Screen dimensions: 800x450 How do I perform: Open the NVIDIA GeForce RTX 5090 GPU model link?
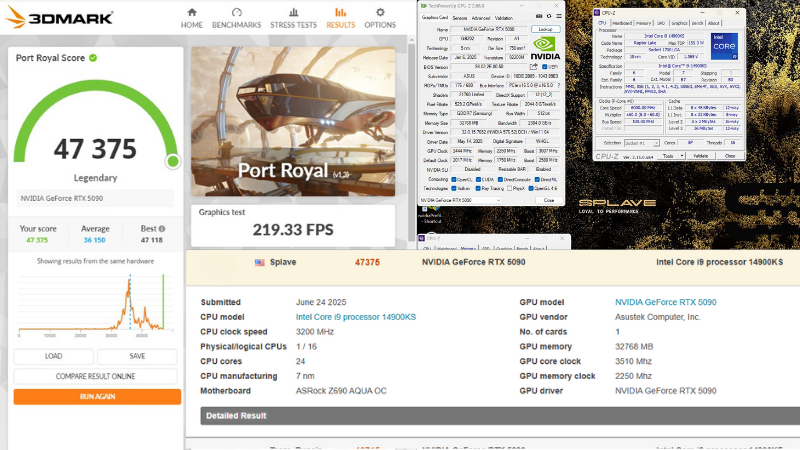[665, 302]
